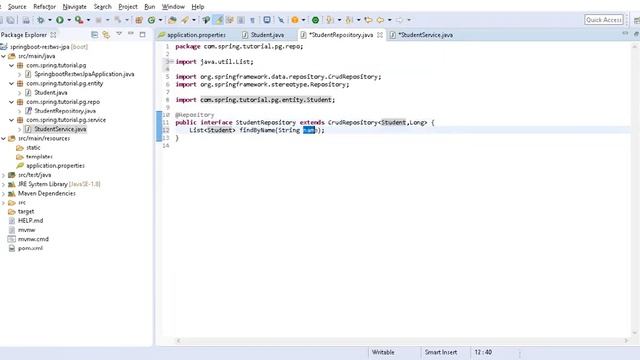Click the Run Last Tool icon with red toolbox
This screenshot has width=640, height=360.
79,20
